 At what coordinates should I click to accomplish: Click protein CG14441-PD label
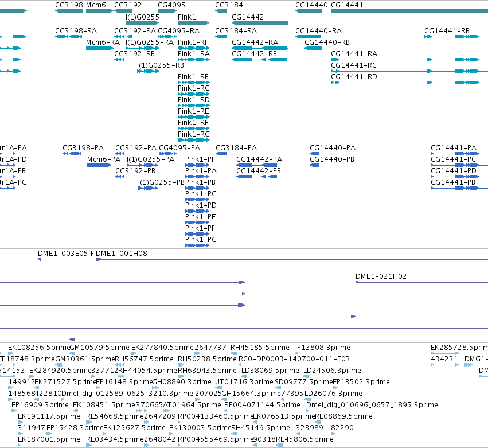[x=454, y=170]
